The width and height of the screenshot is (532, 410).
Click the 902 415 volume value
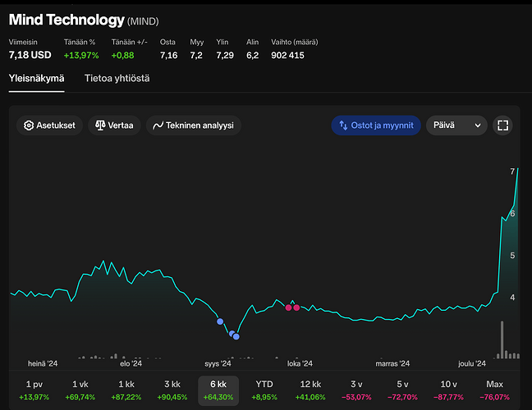pos(287,55)
